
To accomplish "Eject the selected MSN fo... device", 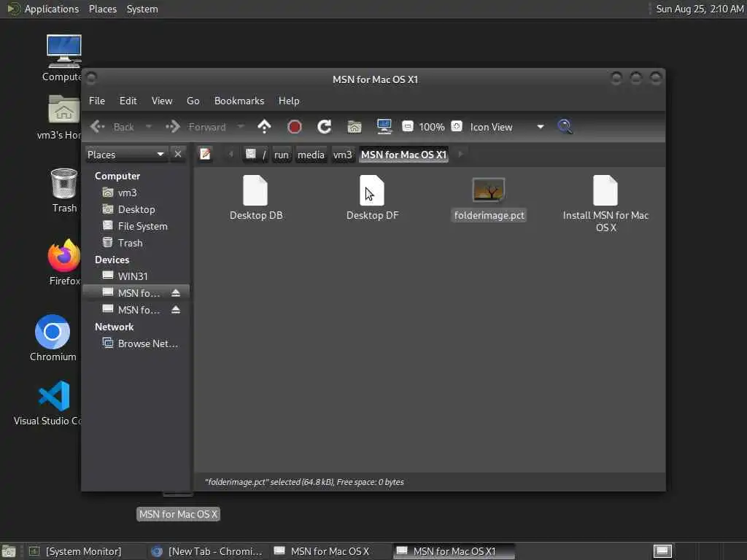I will click(x=176, y=293).
